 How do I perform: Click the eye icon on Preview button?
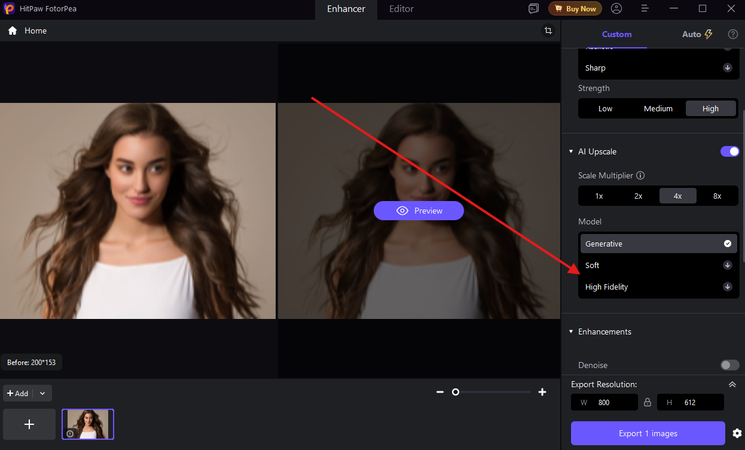click(402, 211)
